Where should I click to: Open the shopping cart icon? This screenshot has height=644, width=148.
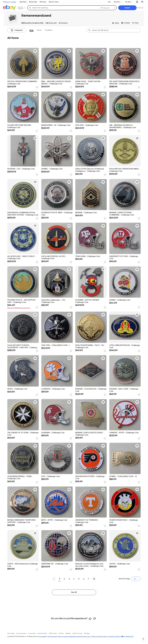[x=142, y=2]
